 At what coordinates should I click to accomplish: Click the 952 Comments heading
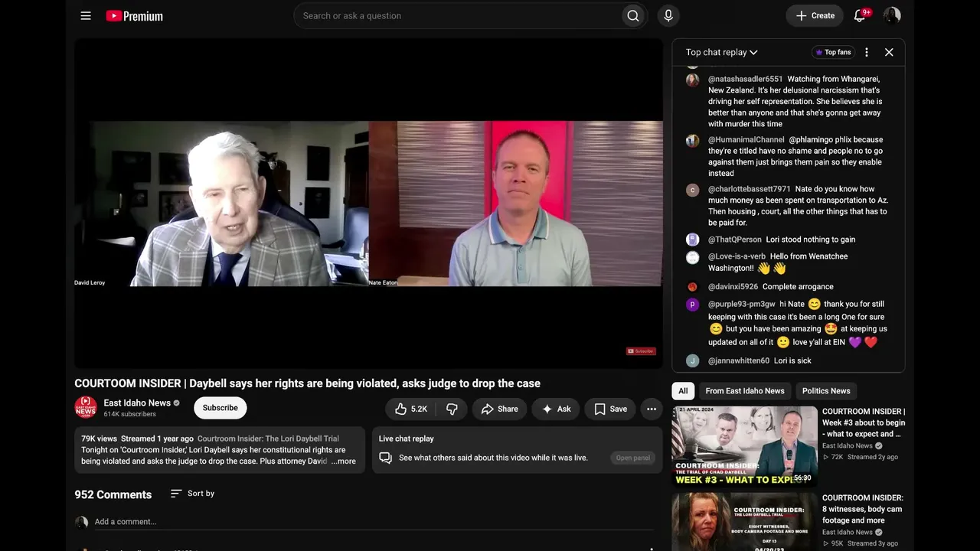(x=113, y=494)
